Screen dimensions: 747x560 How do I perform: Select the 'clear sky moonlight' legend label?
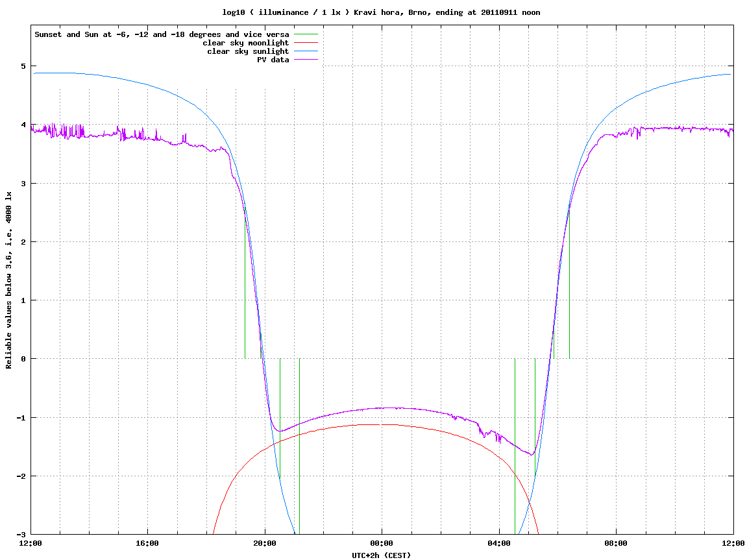[246, 43]
